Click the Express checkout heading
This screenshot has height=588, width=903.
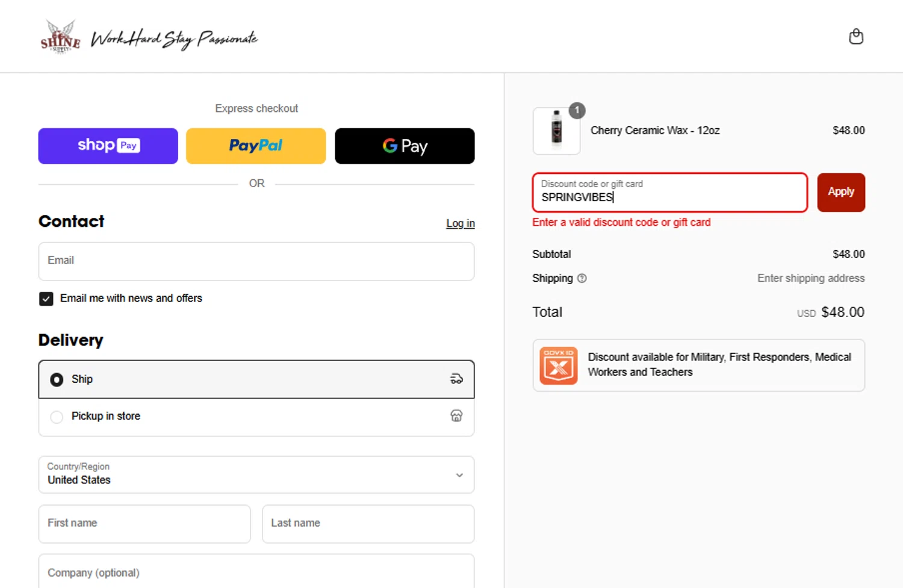point(256,108)
